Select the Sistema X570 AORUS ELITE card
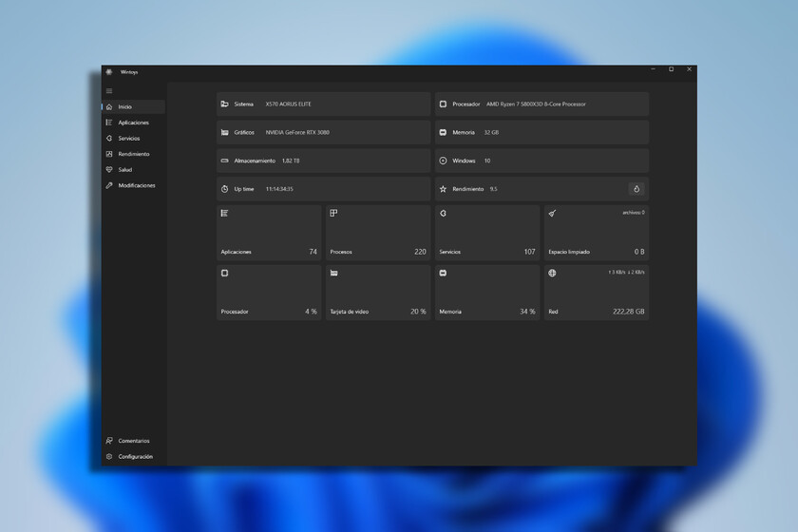This screenshot has width=798, height=532. (x=323, y=104)
